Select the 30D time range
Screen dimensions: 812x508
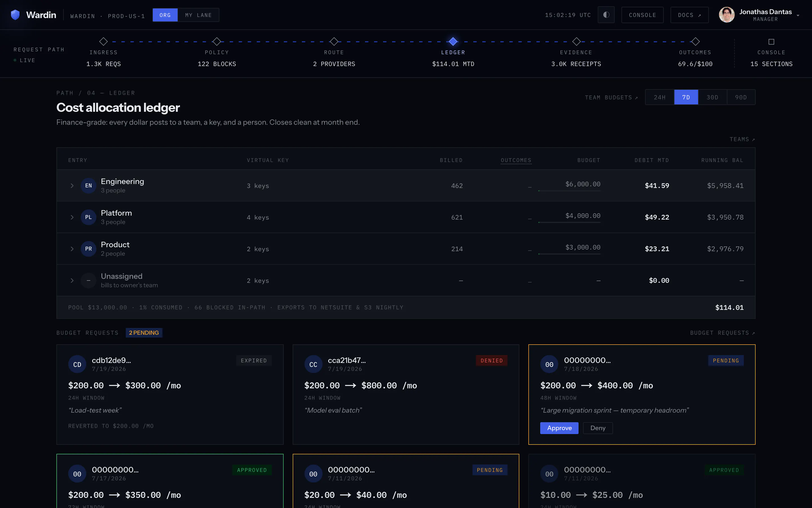coord(713,97)
